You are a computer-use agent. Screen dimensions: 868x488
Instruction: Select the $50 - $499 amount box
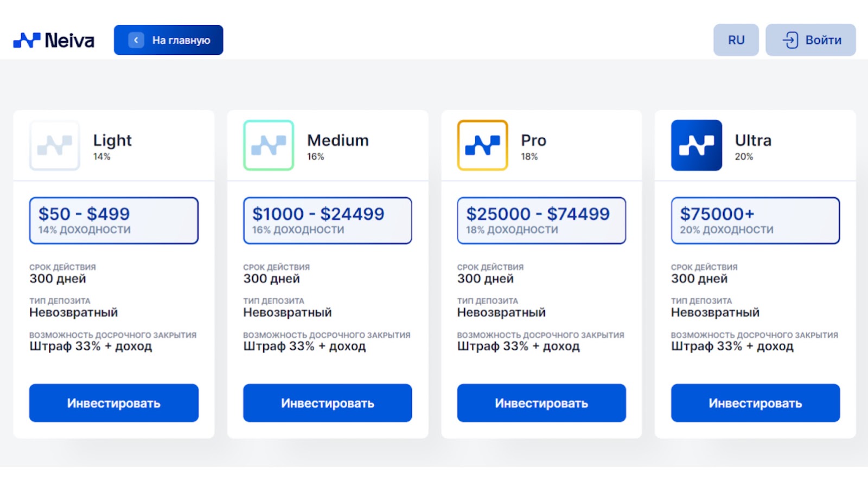(x=114, y=221)
